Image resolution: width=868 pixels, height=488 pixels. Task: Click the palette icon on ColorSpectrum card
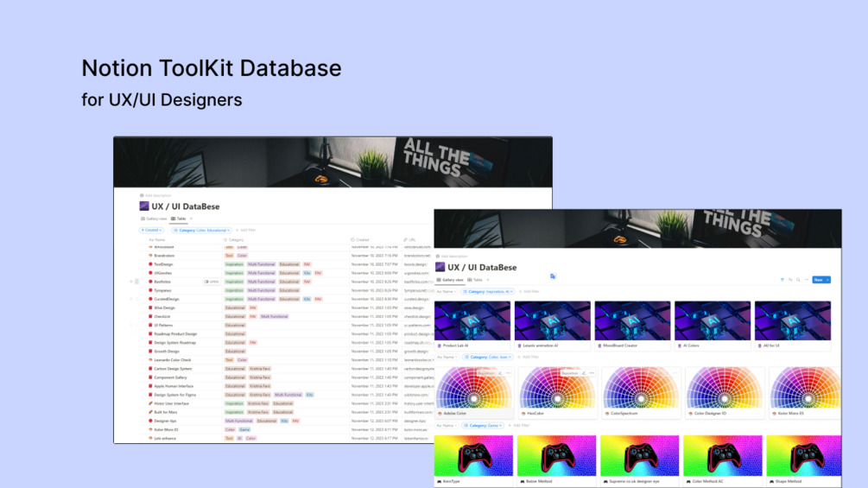pos(607,414)
